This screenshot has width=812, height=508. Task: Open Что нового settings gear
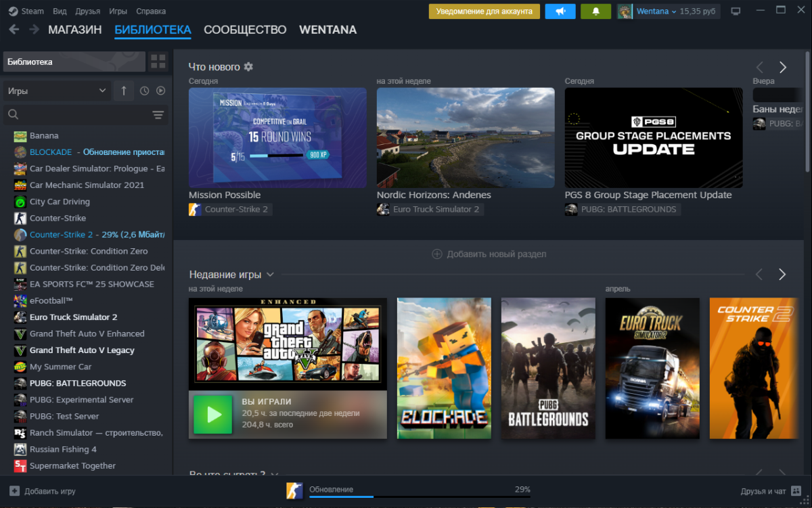248,67
